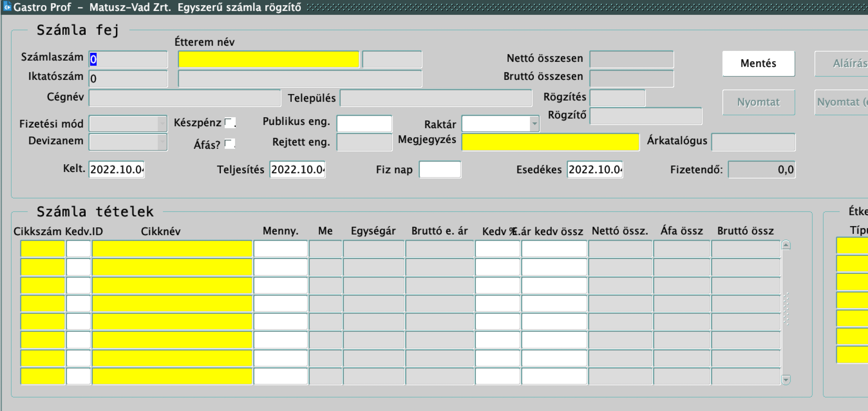Open the Raktár dropdown
868x411 pixels.
pos(500,124)
